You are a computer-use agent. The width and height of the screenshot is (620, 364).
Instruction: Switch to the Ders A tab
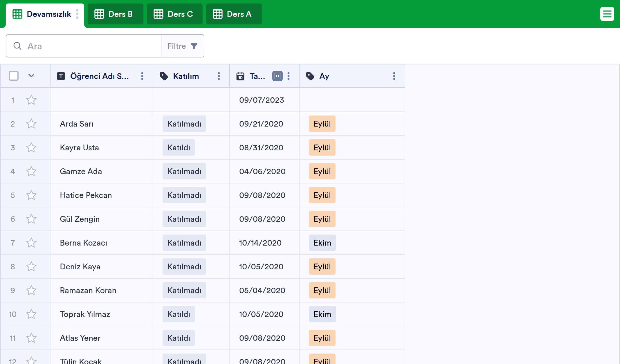point(234,14)
